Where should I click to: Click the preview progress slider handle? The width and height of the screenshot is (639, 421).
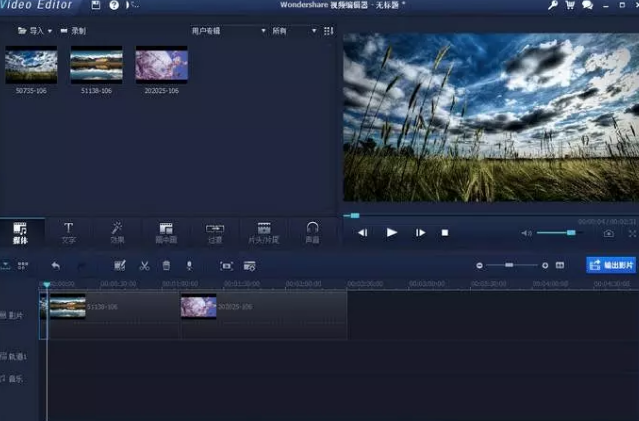pyautogui.click(x=355, y=215)
